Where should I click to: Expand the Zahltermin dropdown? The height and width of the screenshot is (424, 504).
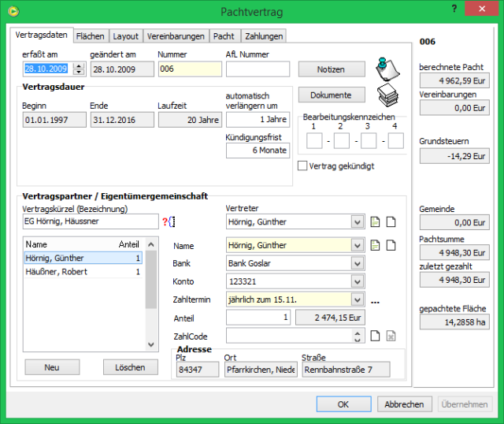[358, 299]
